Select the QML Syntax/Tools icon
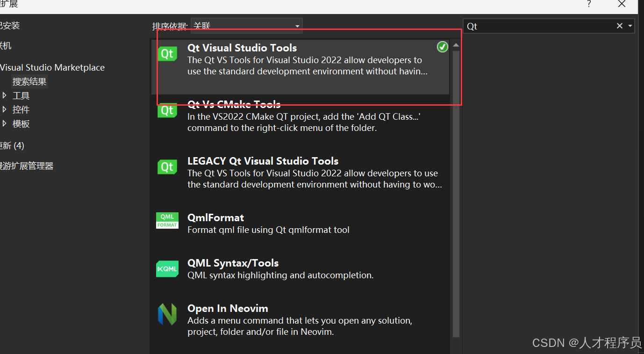Viewport: 644px width, 354px height. click(167, 269)
